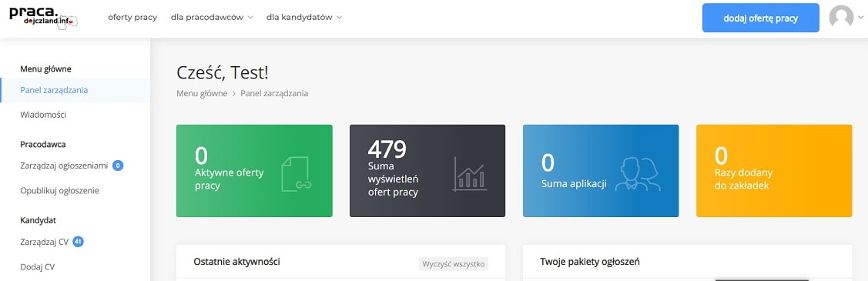
Task: Click the praca.dojczland.info logo
Action: 43,16
